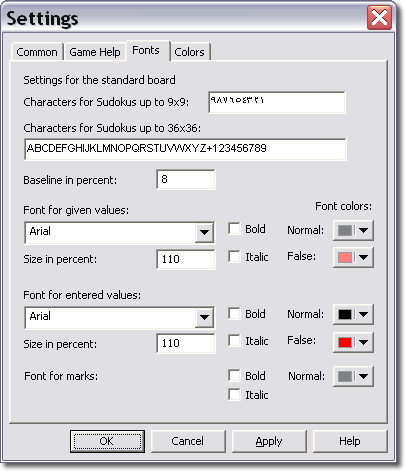Open Normal color picker for marks
The width and height of the screenshot is (405, 471).
353,376
